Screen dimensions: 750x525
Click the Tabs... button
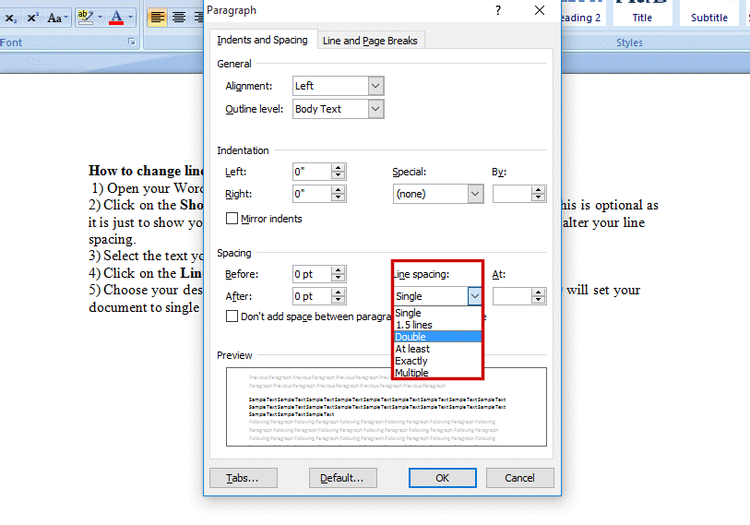click(x=243, y=478)
